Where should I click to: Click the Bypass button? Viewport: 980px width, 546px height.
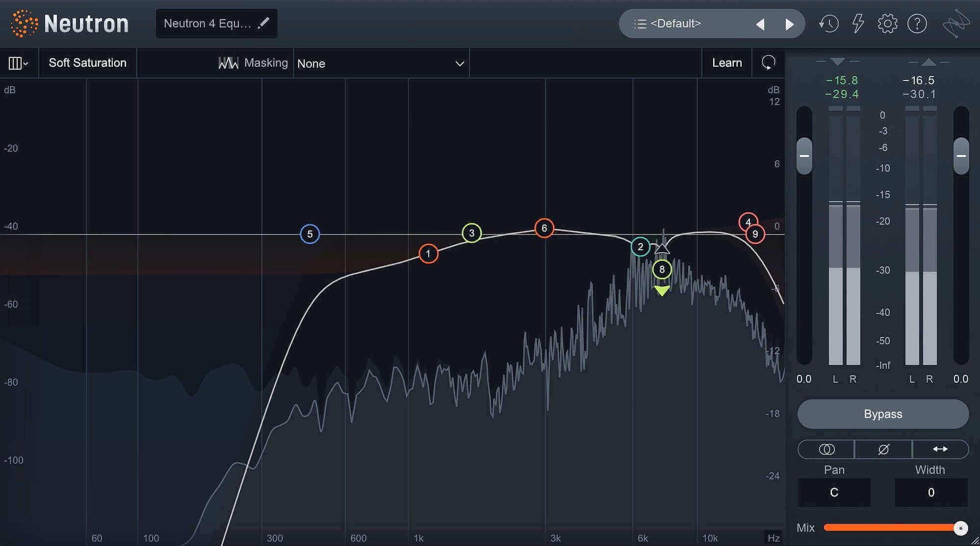coord(883,414)
